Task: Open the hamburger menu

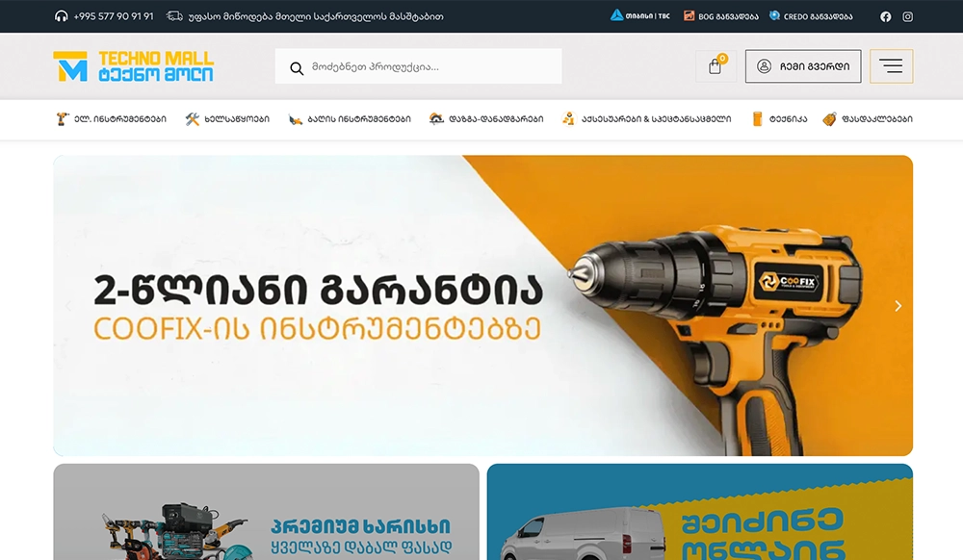Action: [891, 66]
